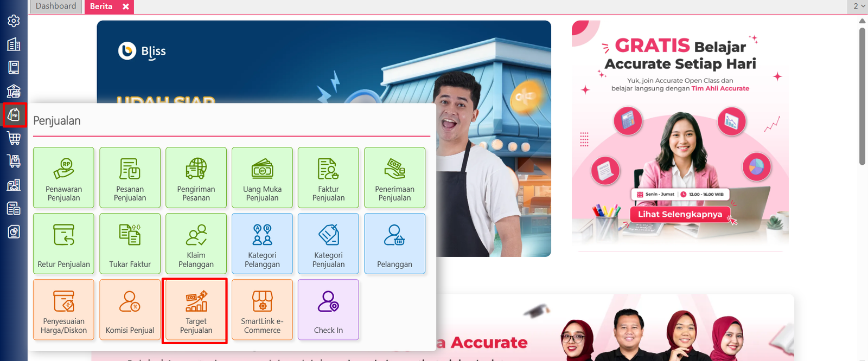Close the Berita tab

coord(126,7)
